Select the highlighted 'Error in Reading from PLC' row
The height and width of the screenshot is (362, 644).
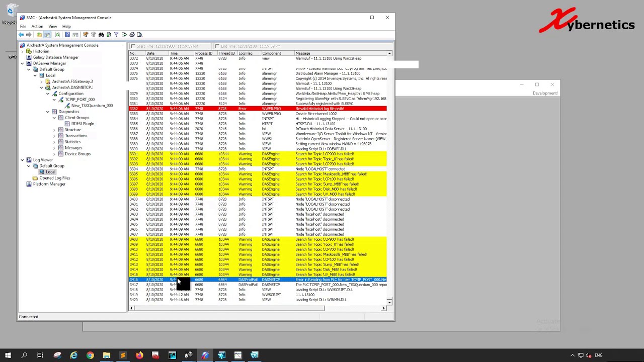point(258,280)
